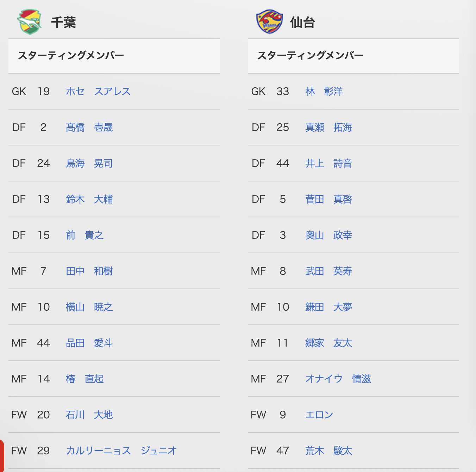Open player 髙橋 壱晟 link

[89, 128]
